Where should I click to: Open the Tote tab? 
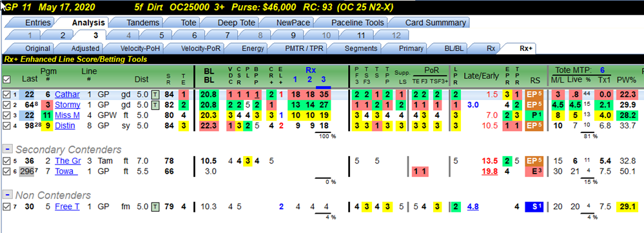coord(188,23)
